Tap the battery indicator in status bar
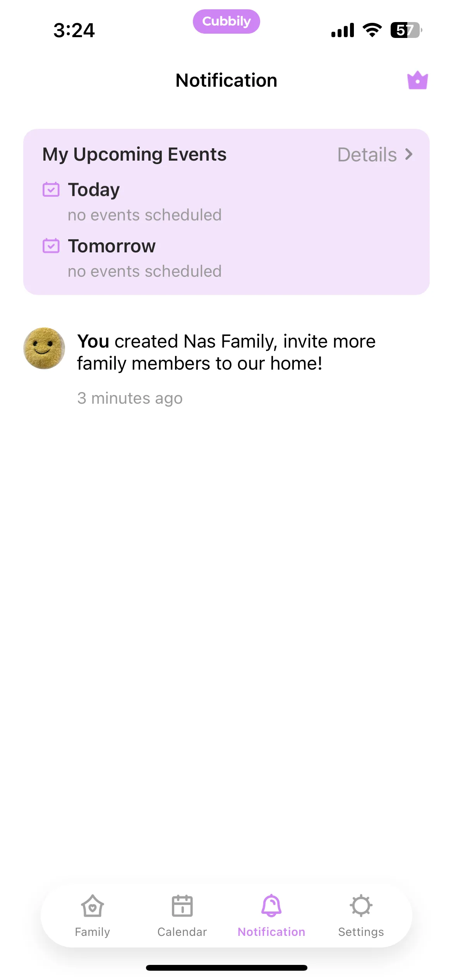The height and width of the screenshot is (980, 453). coord(406,30)
